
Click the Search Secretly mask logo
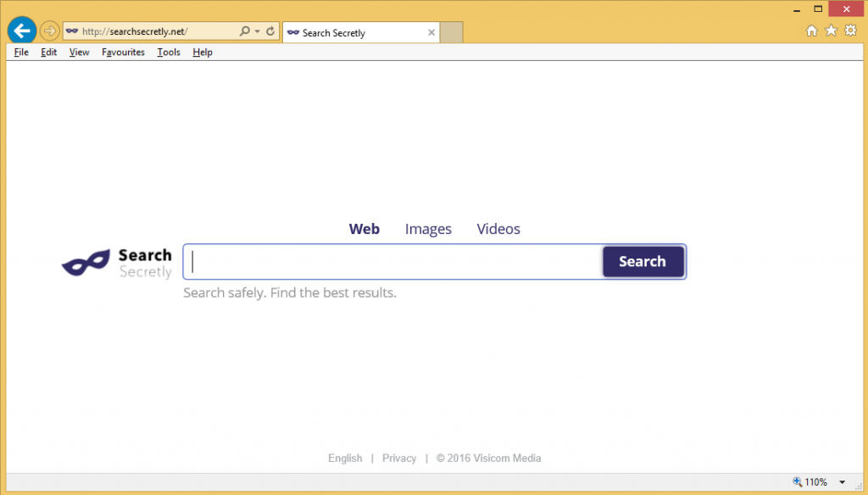coord(86,263)
